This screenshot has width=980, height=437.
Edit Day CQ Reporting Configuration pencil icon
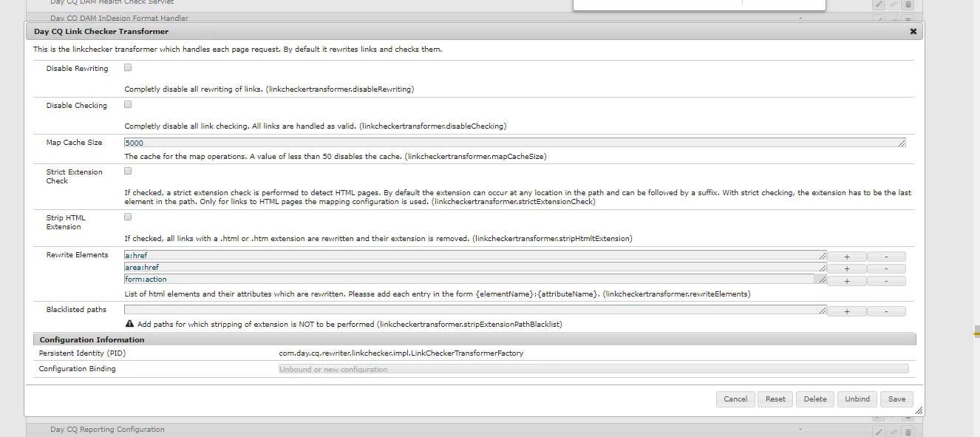click(x=879, y=431)
